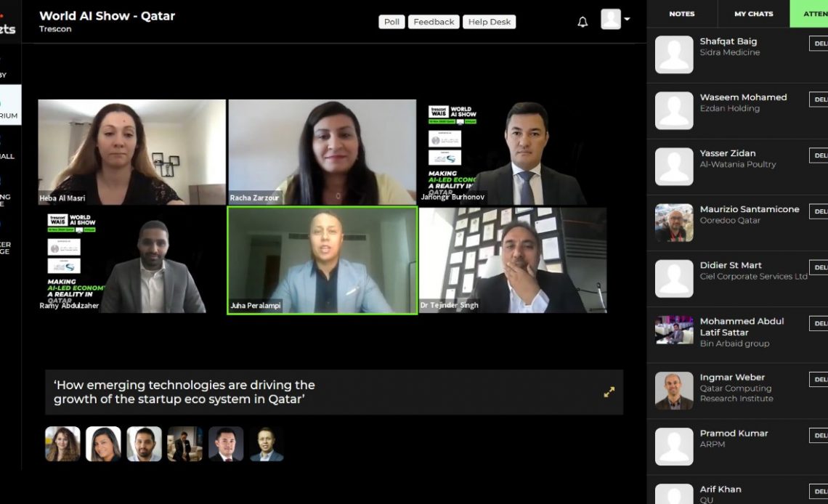828x504 pixels.
Task: Open Mohammed Abdul Latif Sattar's profile photo
Action: pos(674,330)
